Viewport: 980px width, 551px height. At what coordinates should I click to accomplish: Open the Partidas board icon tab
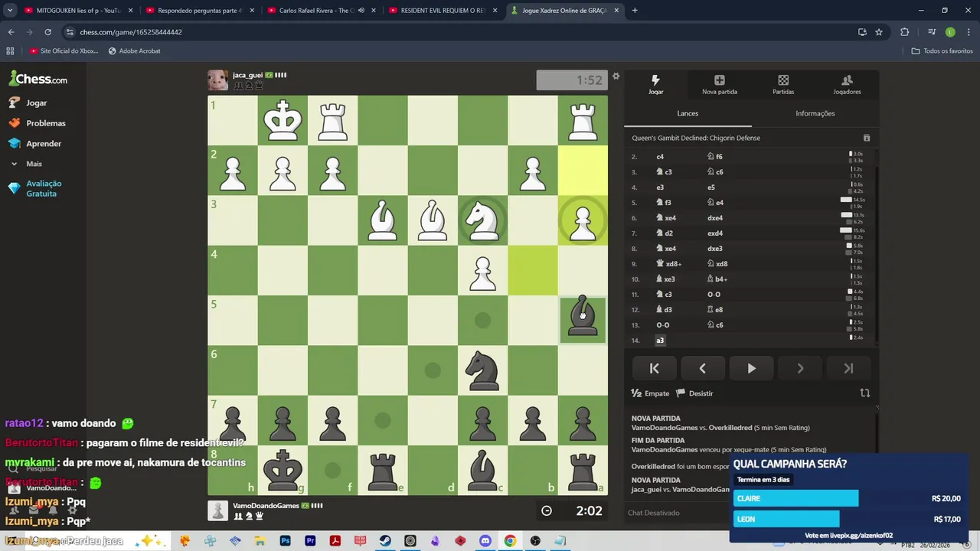click(783, 84)
